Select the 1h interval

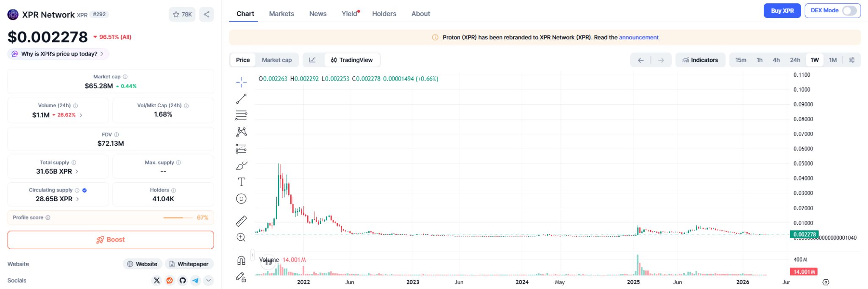click(759, 60)
